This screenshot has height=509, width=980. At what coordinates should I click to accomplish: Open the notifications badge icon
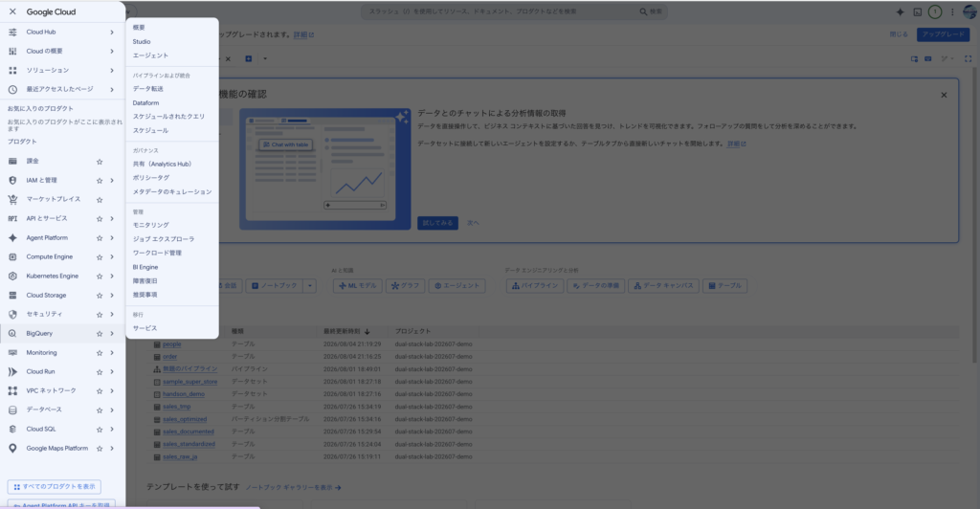935,11
